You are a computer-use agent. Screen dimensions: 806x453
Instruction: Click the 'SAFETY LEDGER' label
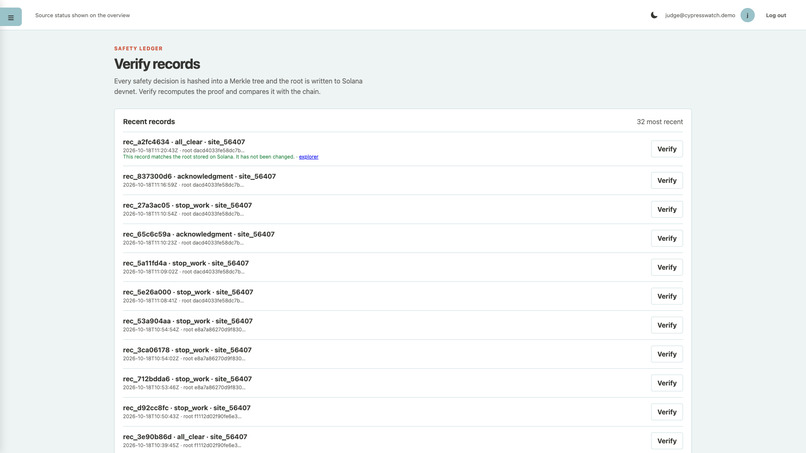(138, 48)
